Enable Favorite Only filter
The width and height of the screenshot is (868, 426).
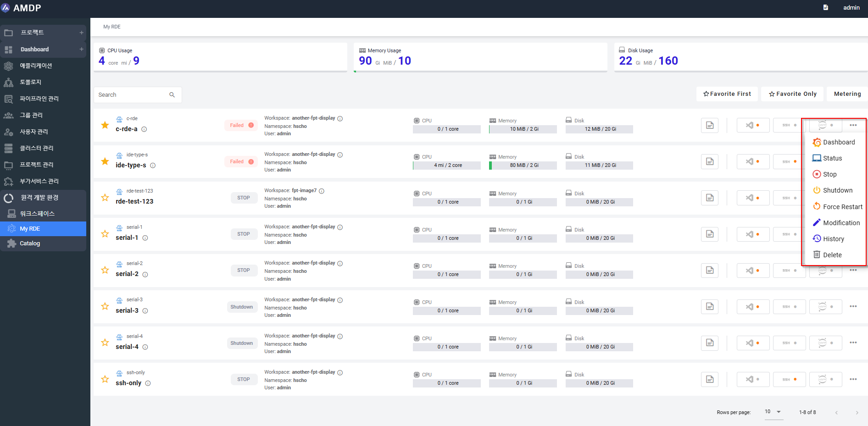click(792, 94)
